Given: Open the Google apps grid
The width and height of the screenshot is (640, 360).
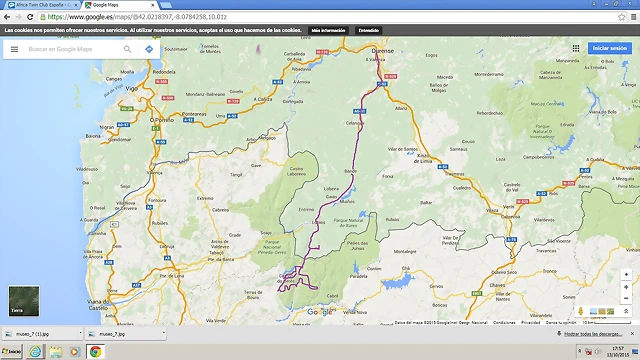Looking at the screenshot, I should click(x=576, y=48).
